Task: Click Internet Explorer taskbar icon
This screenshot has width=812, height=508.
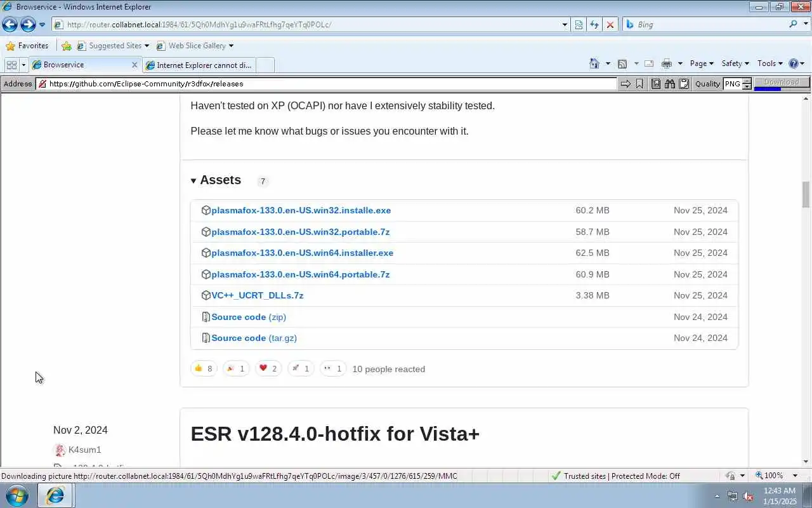Action: click(55, 496)
